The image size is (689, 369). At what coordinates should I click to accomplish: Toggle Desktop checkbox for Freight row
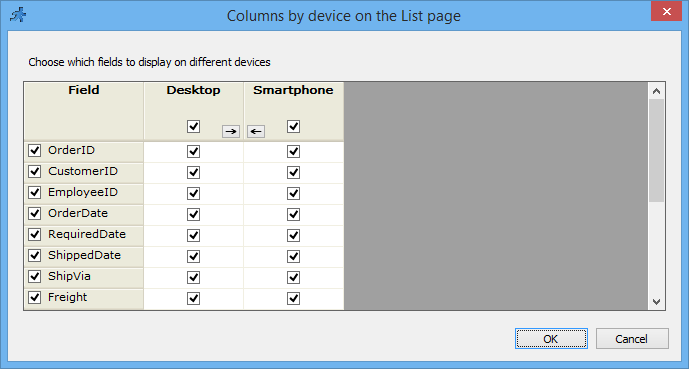coord(193,299)
